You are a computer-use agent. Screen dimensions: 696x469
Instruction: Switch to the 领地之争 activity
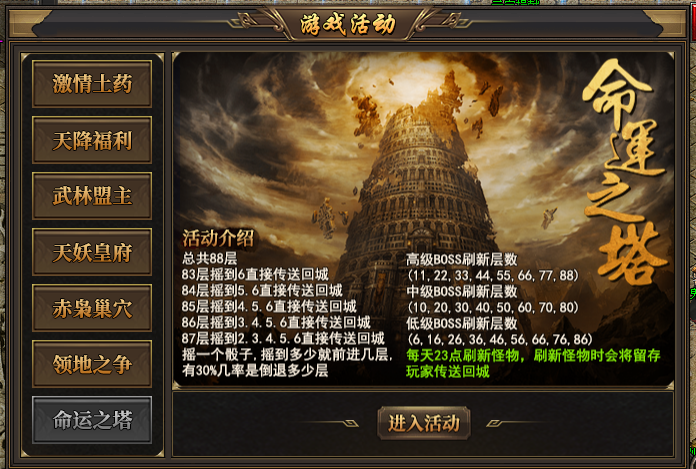(92, 364)
